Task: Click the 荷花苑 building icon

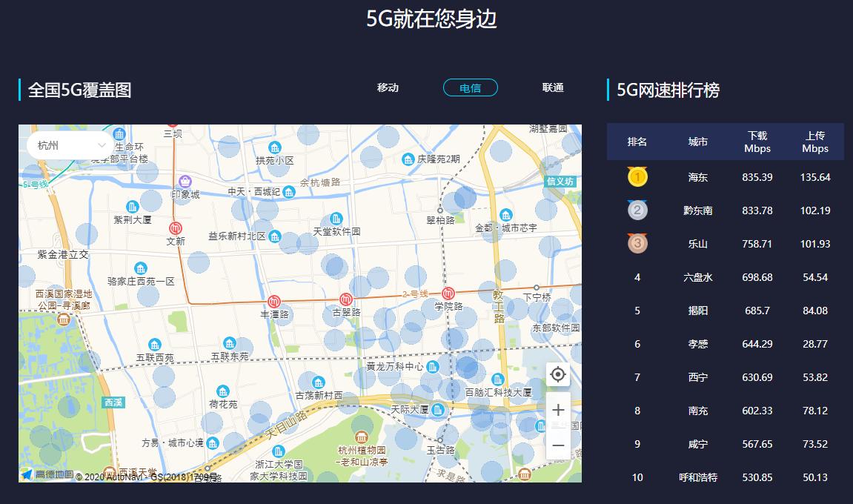Action: [222, 391]
